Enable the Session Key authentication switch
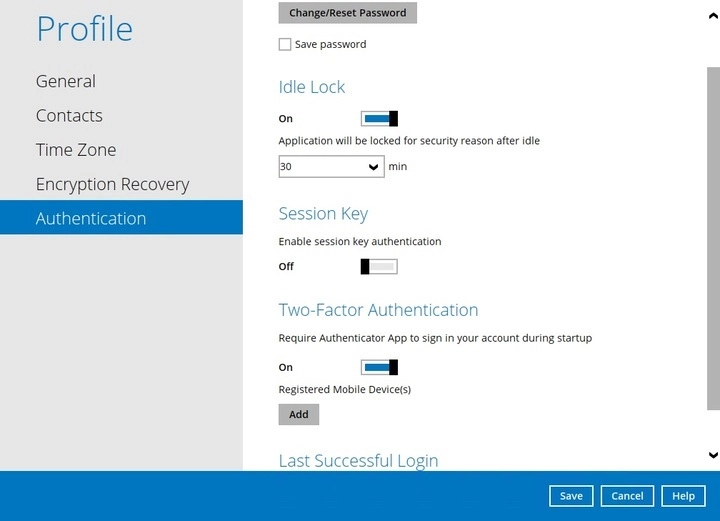 coord(379,266)
